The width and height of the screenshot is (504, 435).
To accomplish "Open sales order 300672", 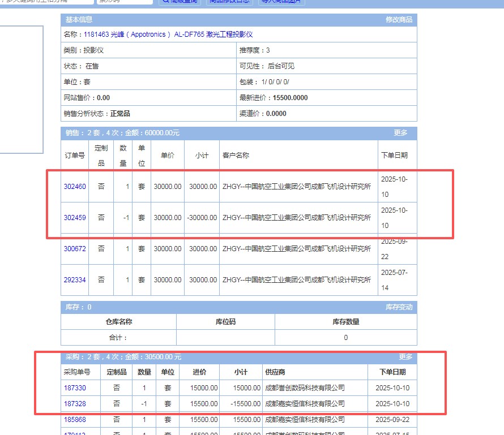I will point(75,248).
